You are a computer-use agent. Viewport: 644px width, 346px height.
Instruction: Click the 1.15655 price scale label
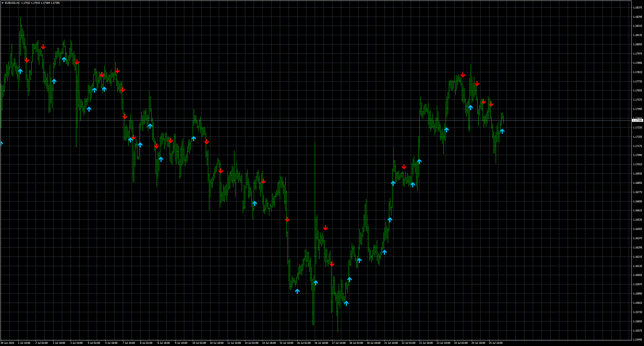(x=638, y=321)
